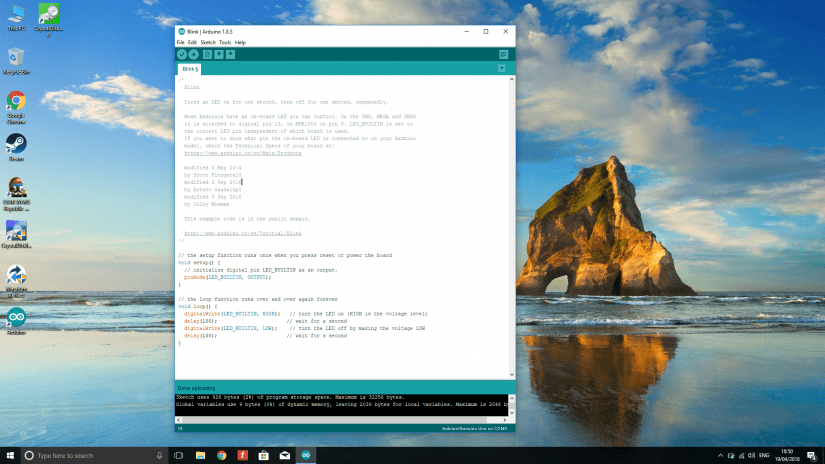
Task: Click the 'void setup() {' code line
Action: [199, 263]
